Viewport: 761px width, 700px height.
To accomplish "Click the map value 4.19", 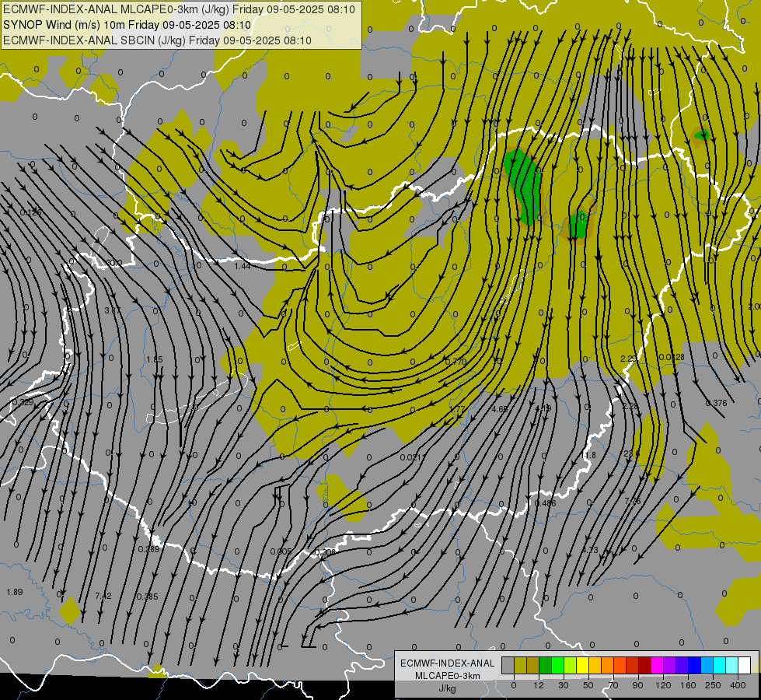I will (543, 408).
